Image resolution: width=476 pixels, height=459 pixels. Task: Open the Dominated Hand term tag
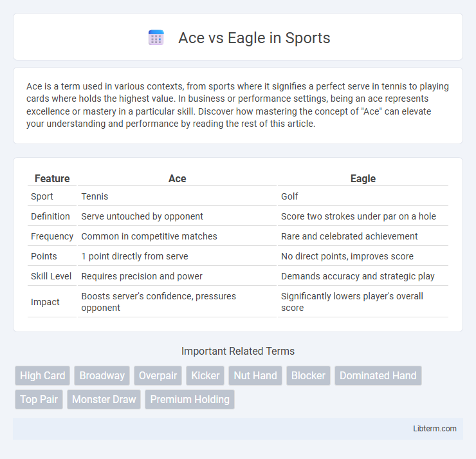point(378,375)
